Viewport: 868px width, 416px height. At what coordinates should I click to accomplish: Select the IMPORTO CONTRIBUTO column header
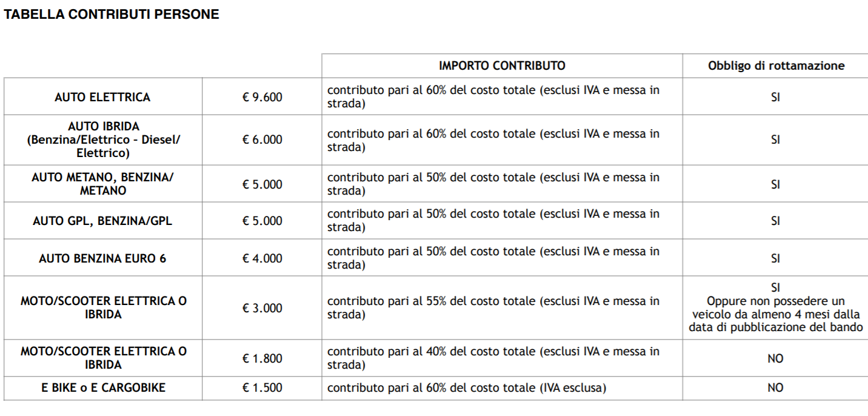tap(502, 65)
